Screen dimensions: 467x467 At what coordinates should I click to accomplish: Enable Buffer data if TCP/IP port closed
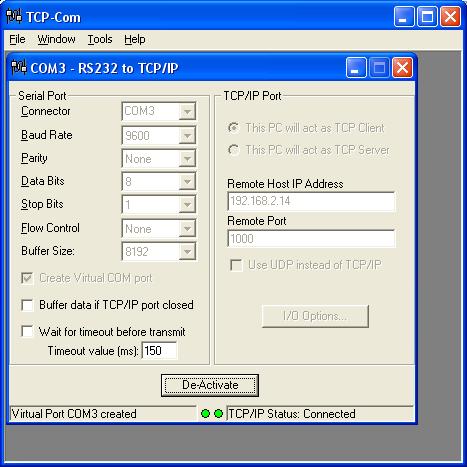tap(27, 305)
